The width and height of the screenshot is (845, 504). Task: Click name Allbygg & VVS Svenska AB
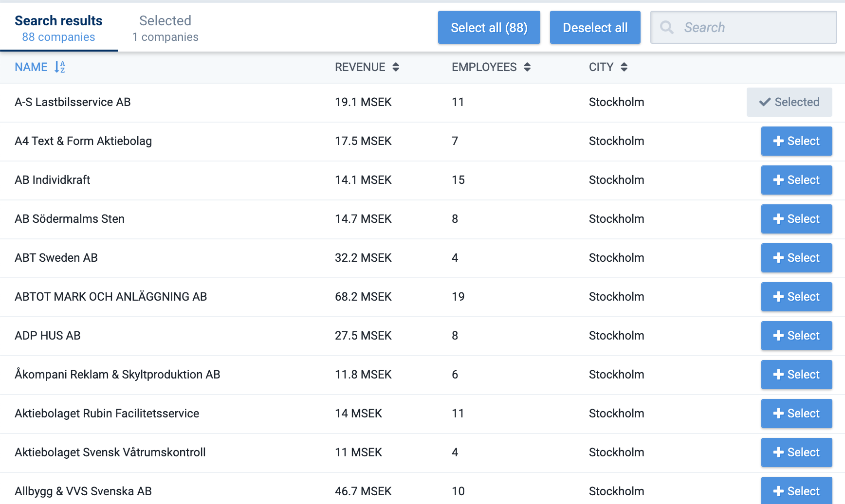pos(83,491)
